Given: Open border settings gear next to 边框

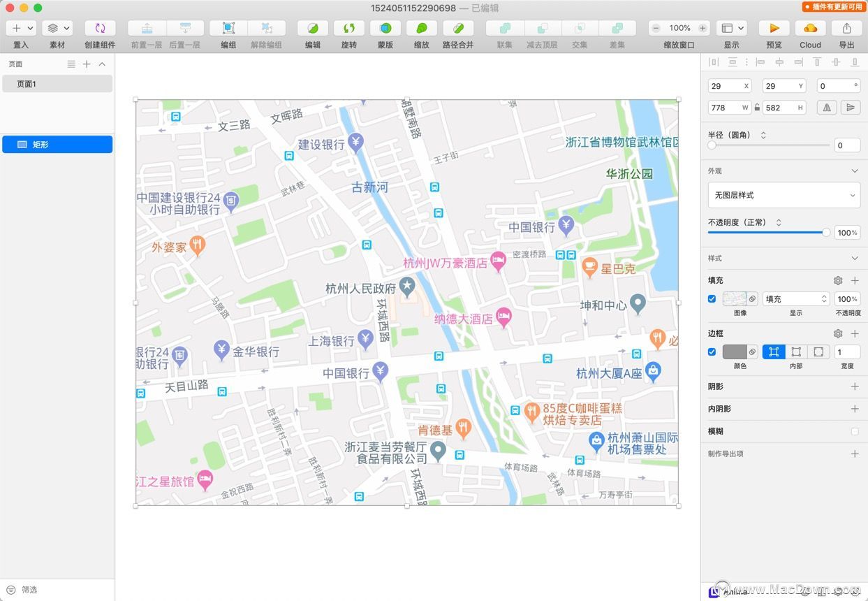Looking at the screenshot, I should (x=838, y=333).
